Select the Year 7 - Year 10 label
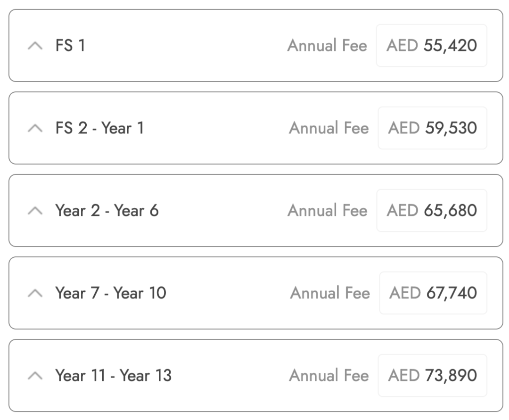The height and width of the screenshot is (420, 509). point(111,293)
